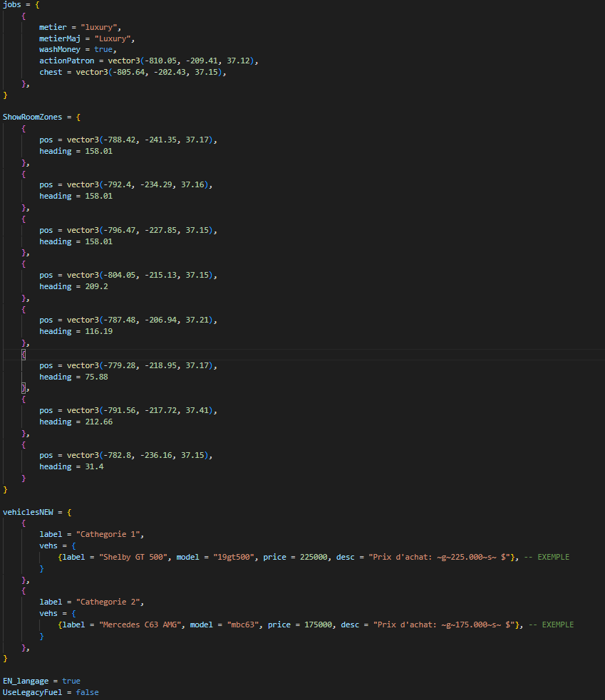Click the -796.47 coordinate value
The image size is (605, 700).
pos(120,230)
